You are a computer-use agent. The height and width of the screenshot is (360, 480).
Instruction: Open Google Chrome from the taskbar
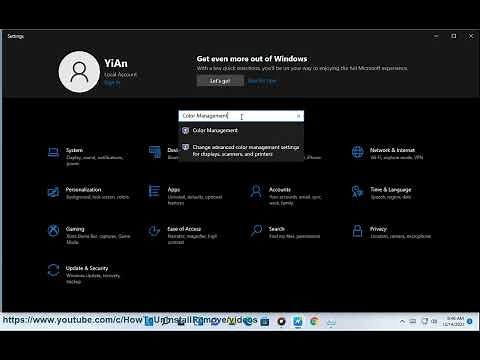[x=314, y=322]
